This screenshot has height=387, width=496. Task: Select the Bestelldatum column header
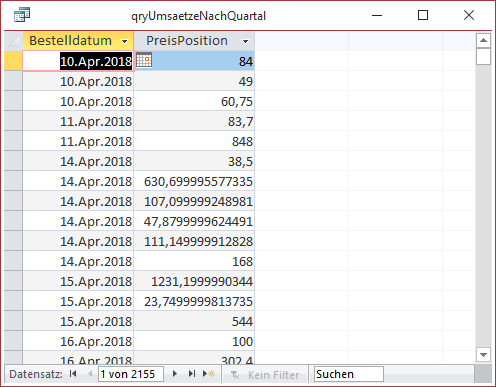[78, 41]
